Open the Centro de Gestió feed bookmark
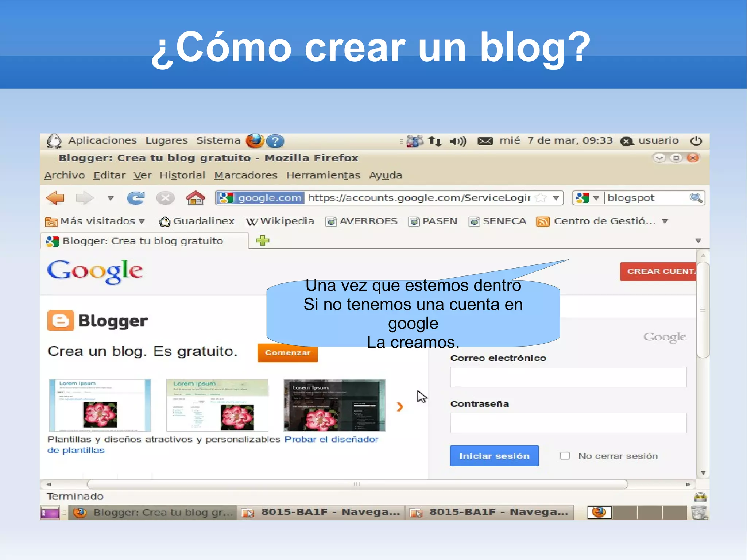 tap(596, 221)
